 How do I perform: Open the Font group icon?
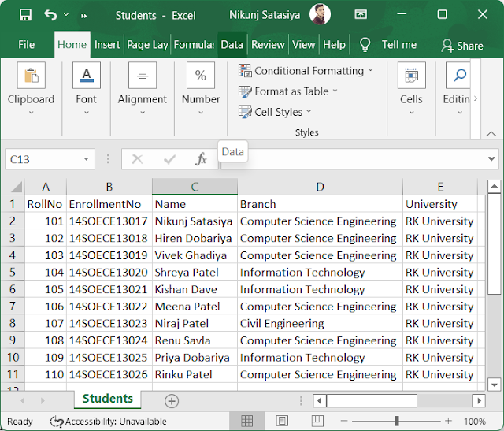tap(87, 76)
